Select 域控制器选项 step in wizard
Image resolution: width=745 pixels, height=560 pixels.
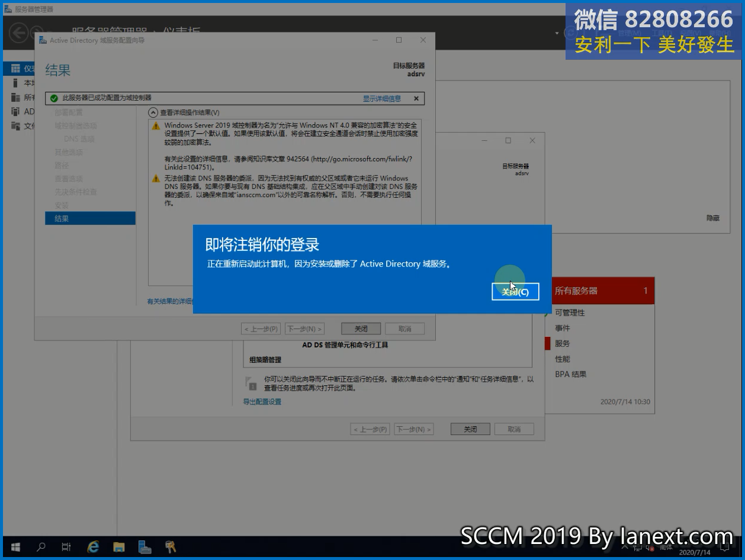75,125
